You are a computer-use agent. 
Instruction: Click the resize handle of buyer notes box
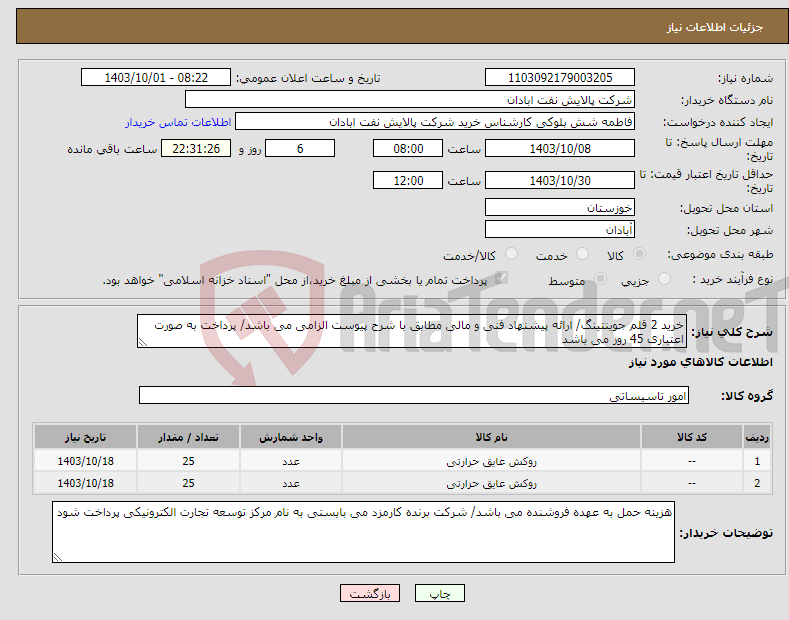(x=57, y=557)
